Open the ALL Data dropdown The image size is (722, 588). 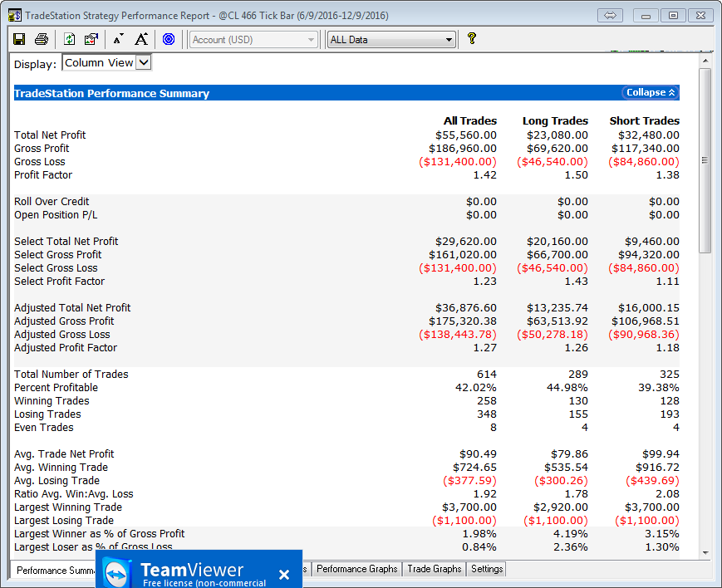pyautogui.click(x=391, y=39)
